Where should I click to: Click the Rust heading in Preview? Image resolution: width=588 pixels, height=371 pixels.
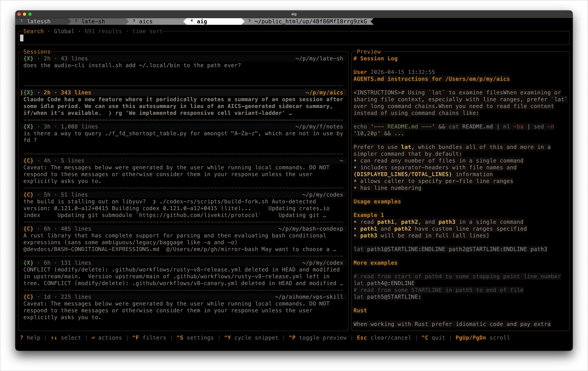(360, 310)
